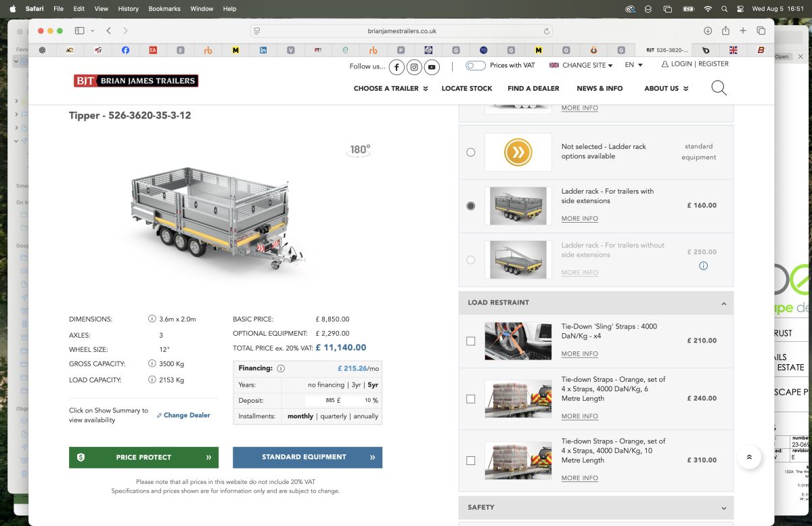812x526 pixels.
Task: Switch to the Facebook browser tab
Action: [x=125, y=50]
